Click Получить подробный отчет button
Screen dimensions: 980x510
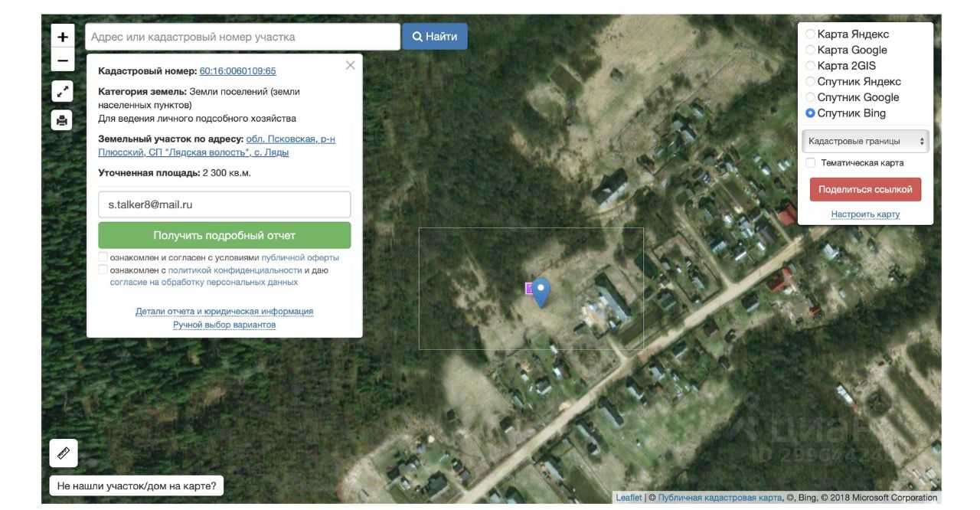pos(224,235)
